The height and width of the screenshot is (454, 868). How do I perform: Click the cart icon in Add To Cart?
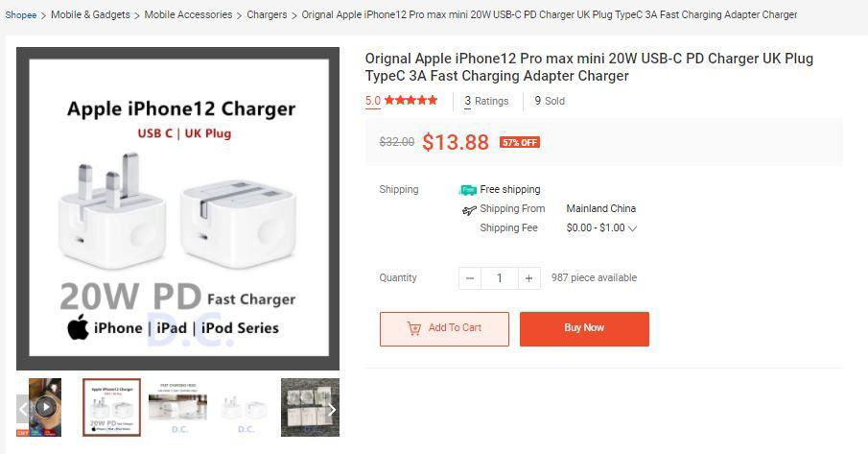414,328
